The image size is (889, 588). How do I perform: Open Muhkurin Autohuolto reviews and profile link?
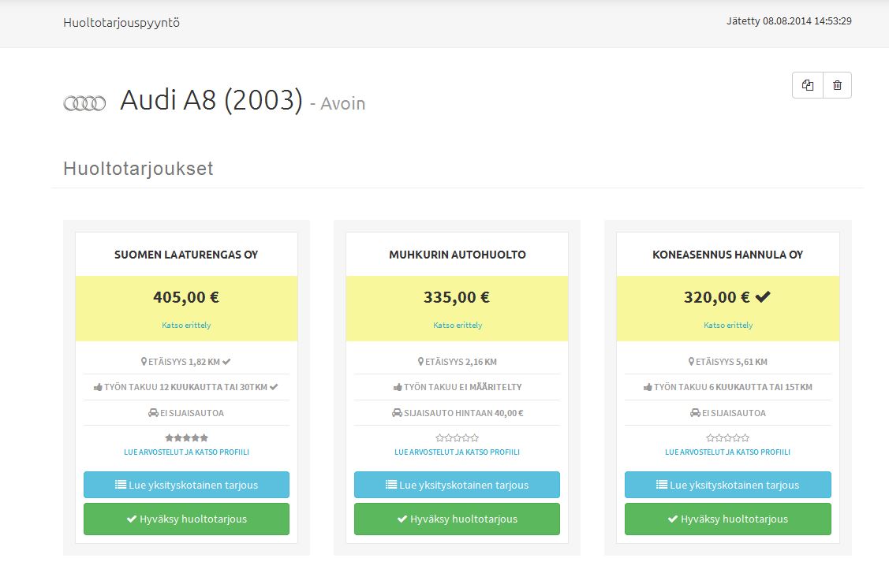click(x=457, y=452)
